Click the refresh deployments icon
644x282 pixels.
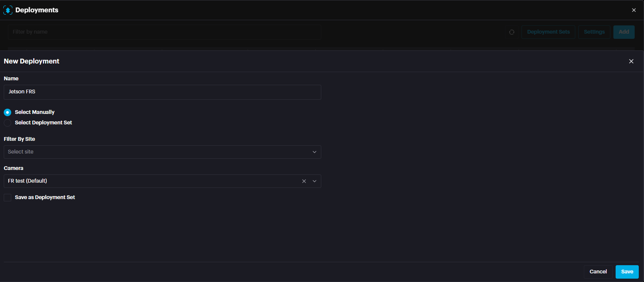(512, 32)
